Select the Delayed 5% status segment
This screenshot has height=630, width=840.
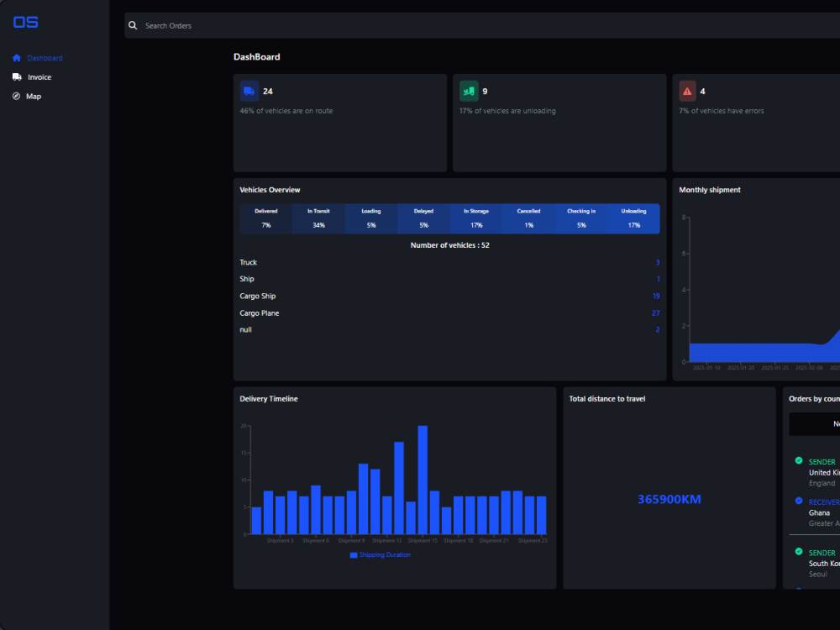(423, 218)
